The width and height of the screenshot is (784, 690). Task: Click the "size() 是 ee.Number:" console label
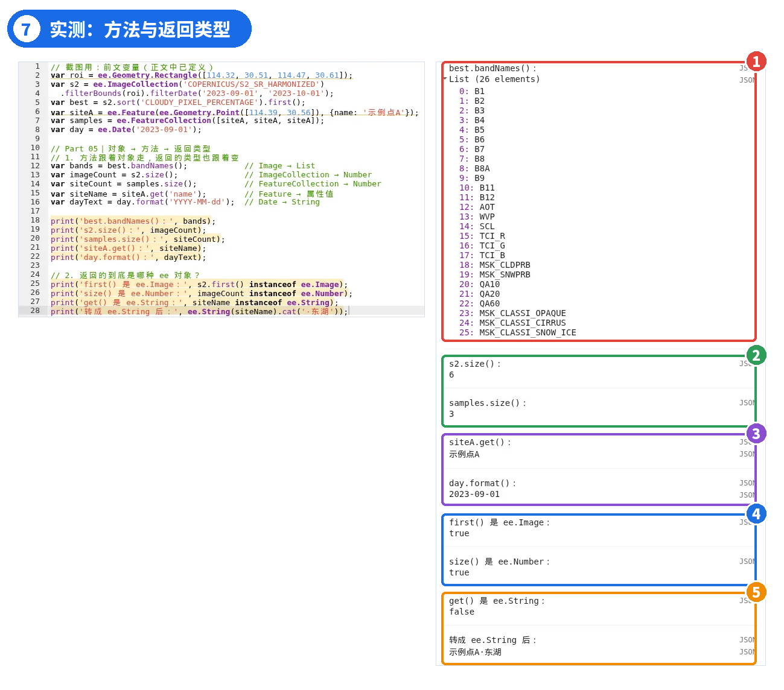pos(500,562)
